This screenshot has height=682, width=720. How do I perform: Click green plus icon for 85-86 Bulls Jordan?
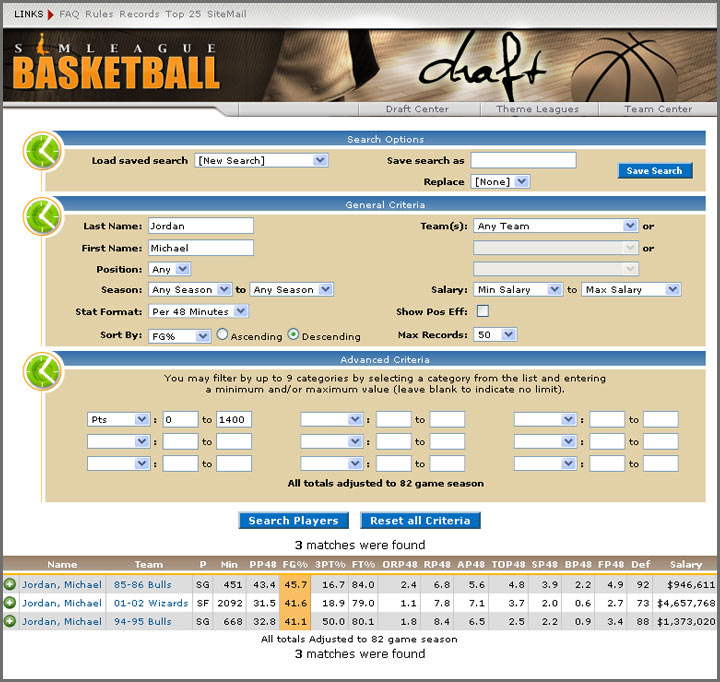pos(10,585)
